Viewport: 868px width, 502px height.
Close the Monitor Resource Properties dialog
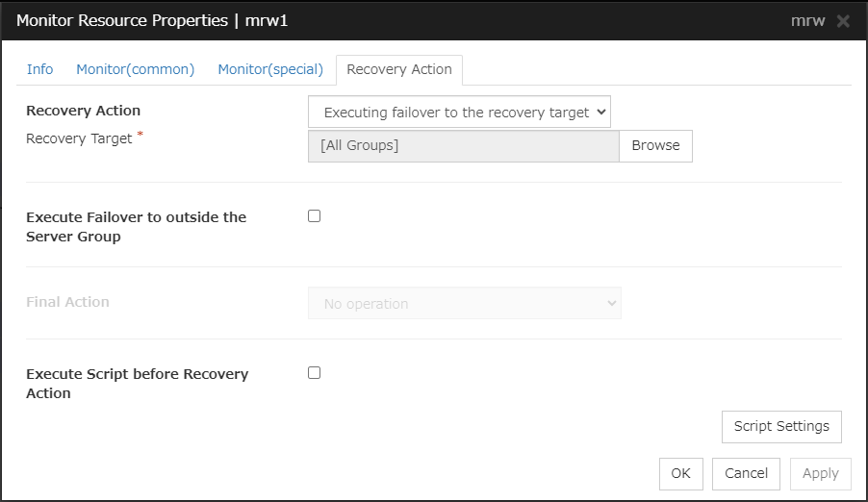[x=843, y=21]
